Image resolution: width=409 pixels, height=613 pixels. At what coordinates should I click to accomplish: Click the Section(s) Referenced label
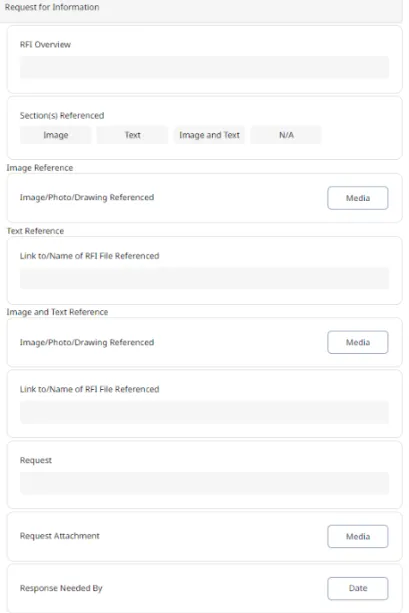pos(62,115)
